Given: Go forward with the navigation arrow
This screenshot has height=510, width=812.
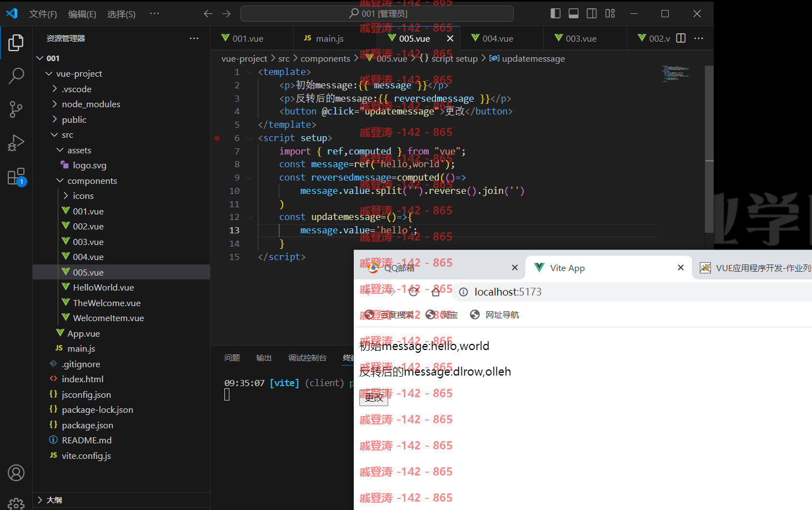Looking at the screenshot, I should coord(226,13).
